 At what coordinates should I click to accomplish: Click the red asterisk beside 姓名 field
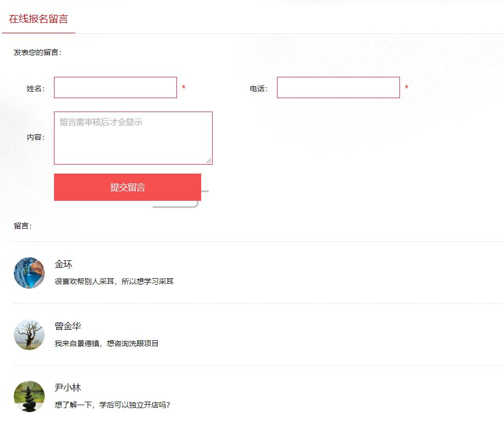coord(184,88)
